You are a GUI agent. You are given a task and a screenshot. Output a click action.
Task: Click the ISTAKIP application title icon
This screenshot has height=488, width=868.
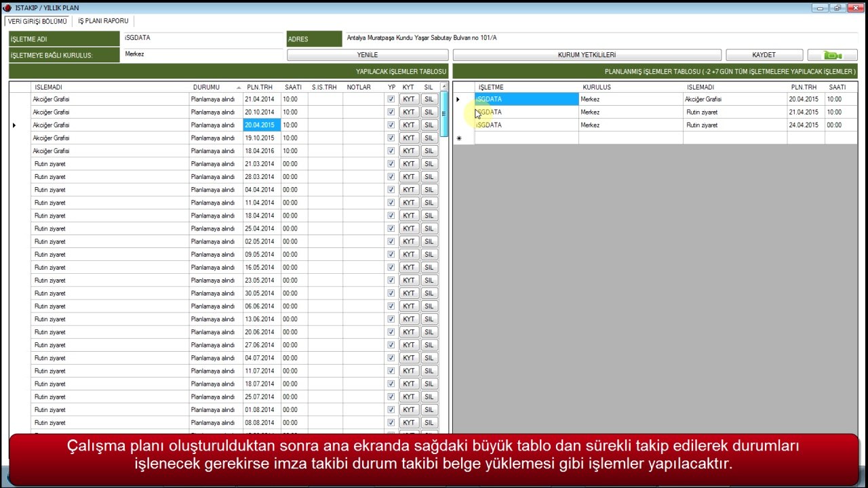click(7, 7)
